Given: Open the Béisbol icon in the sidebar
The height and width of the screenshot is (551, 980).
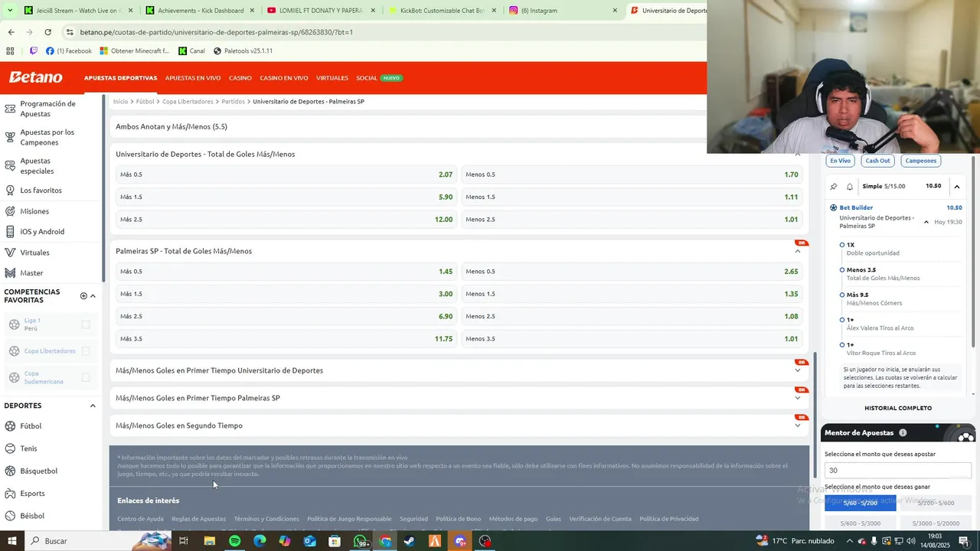Looking at the screenshot, I should tap(11, 516).
